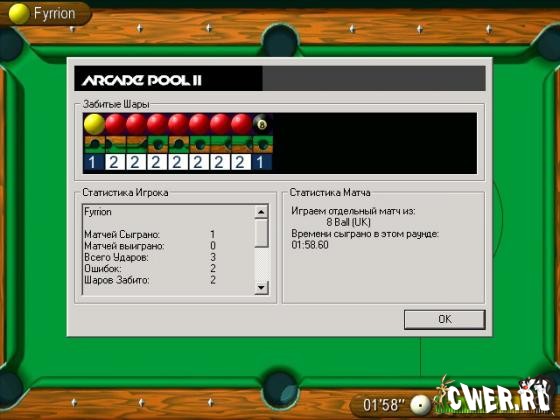Click the white cue ball icon near the timer
Image resolution: width=560 pixels, height=420 pixels.
420,405
